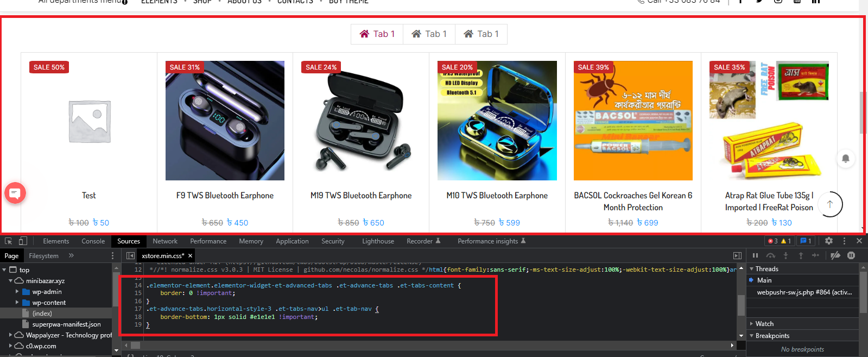This screenshot has height=357, width=868.
Task: Open the Recorder tab
Action: (423, 241)
